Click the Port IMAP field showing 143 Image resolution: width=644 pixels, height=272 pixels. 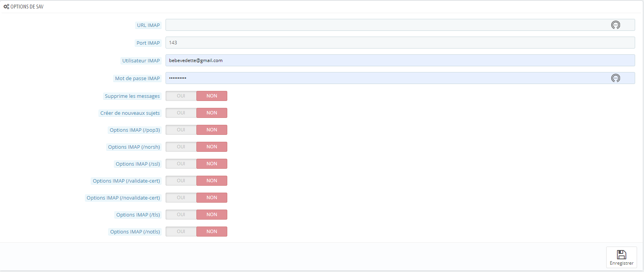pyautogui.click(x=400, y=43)
